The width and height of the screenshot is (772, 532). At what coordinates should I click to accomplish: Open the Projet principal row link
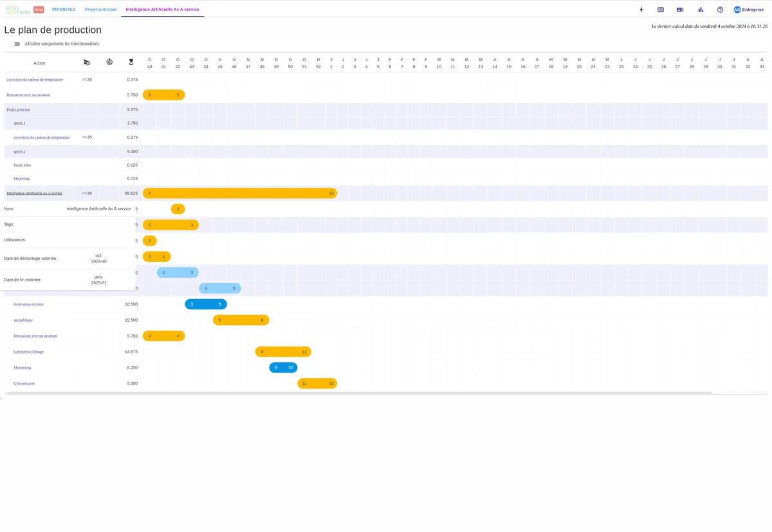19,109
